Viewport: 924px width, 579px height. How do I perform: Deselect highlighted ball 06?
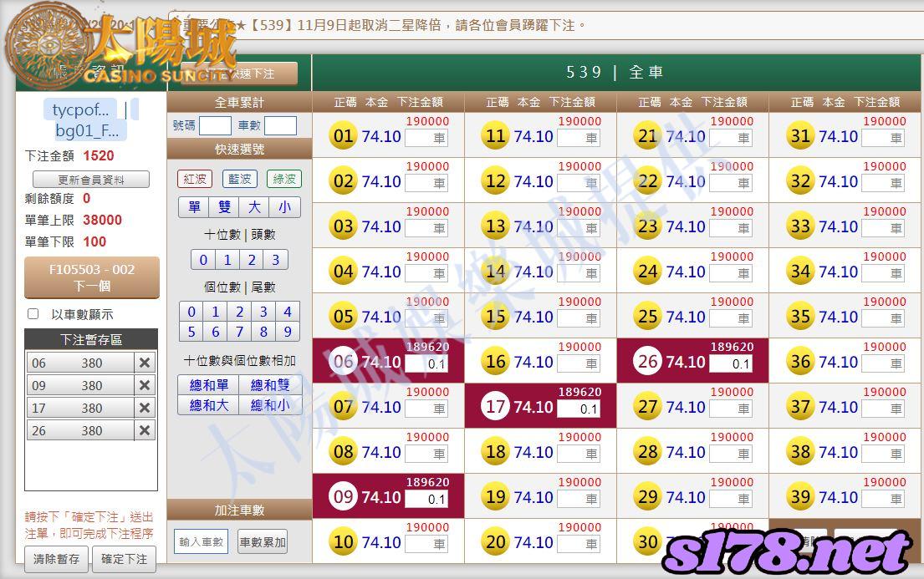(x=343, y=362)
